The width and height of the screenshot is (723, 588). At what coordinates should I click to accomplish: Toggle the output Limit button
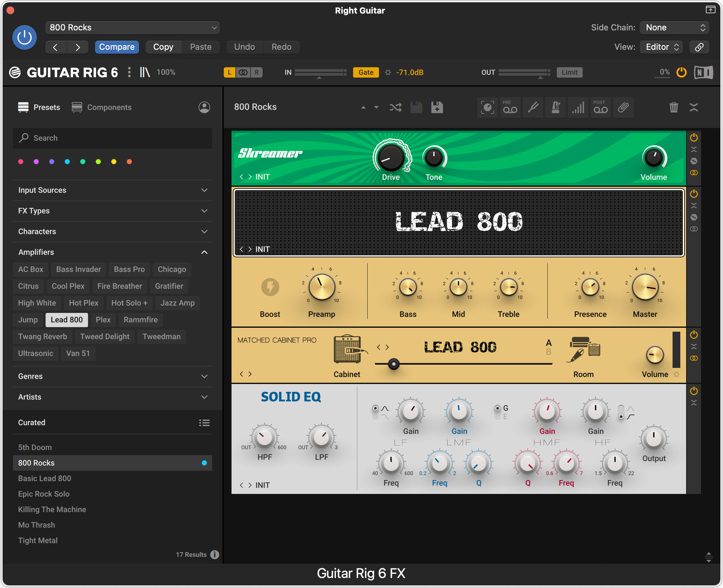coord(569,72)
